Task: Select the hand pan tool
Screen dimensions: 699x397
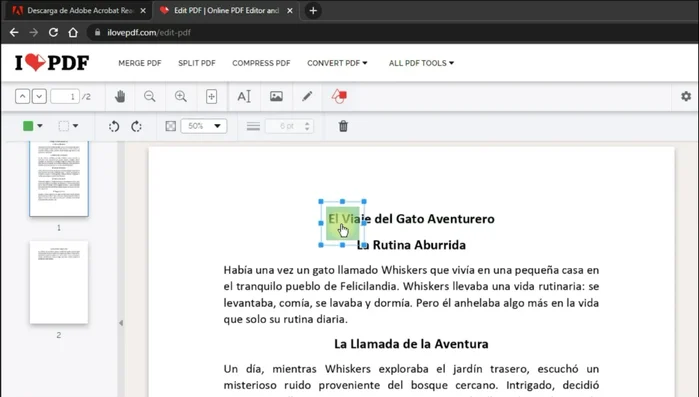Action: coord(120,96)
